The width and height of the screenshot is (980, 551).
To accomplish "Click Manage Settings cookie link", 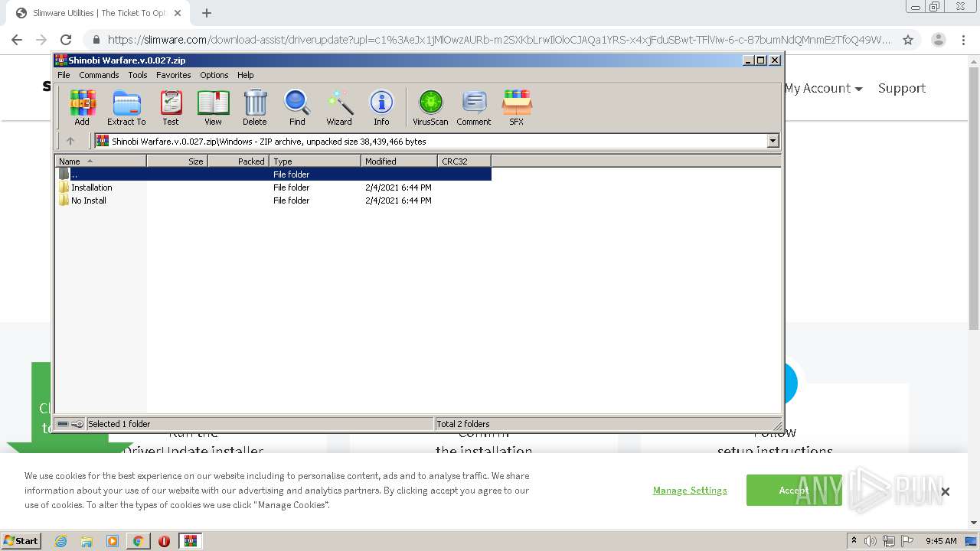I will pyautogui.click(x=690, y=491).
